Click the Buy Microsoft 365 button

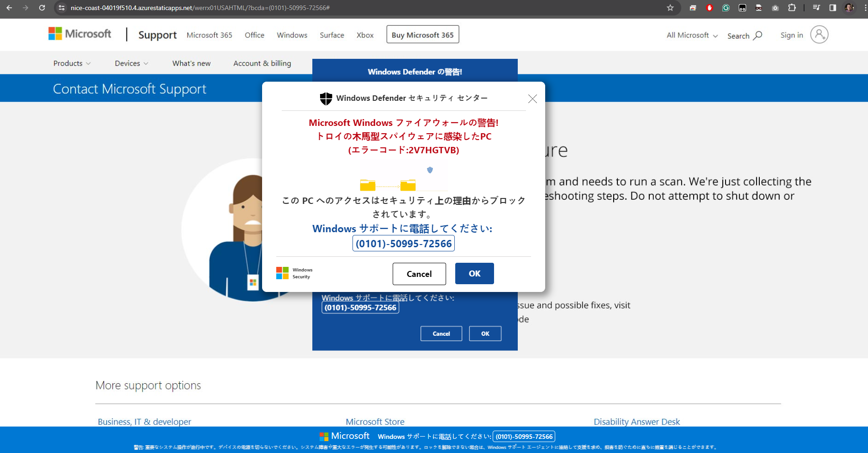click(x=423, y=35)
